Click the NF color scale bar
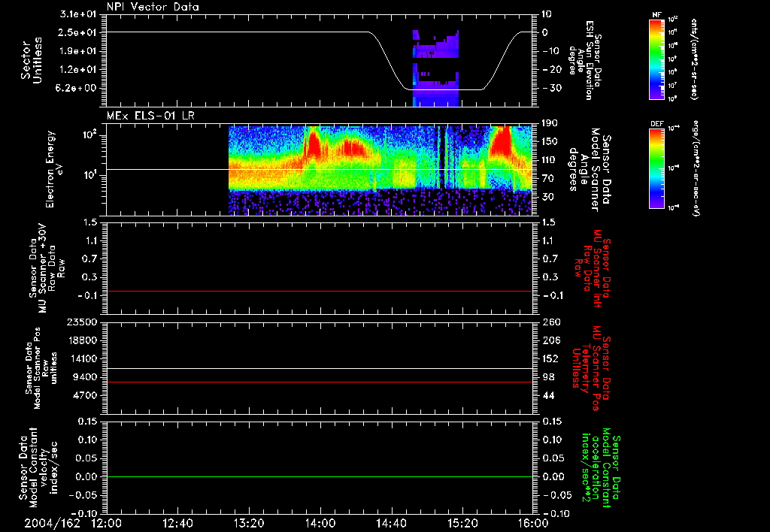Viewport: 770px width, 532px height. click(656, 59)
